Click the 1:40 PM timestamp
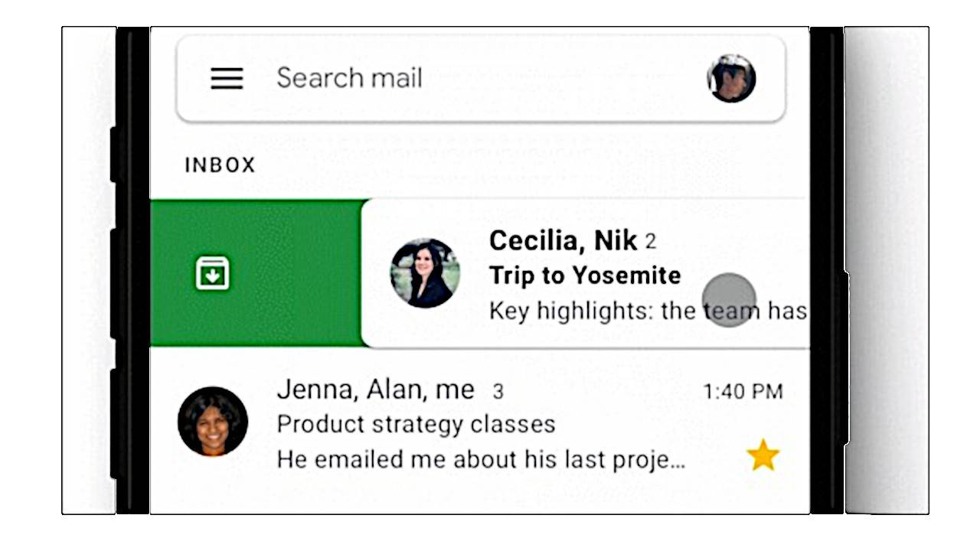The width and height of the screenshot is (980, 551). click(x=743, y=392)
